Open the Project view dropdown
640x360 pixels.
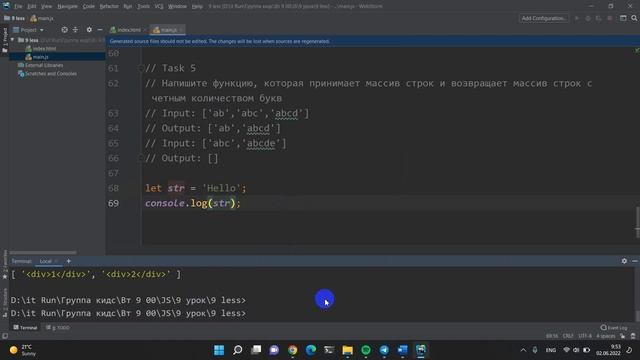click(x=28, y=30)
